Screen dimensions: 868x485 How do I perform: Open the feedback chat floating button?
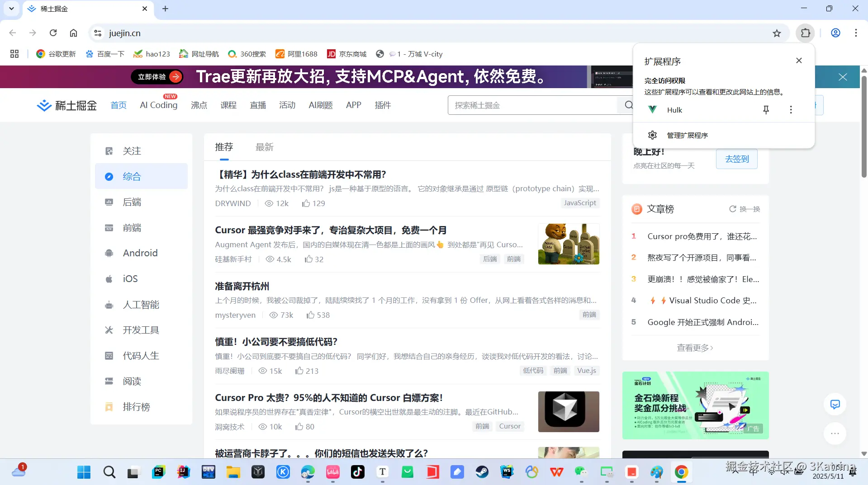(835, 404)
